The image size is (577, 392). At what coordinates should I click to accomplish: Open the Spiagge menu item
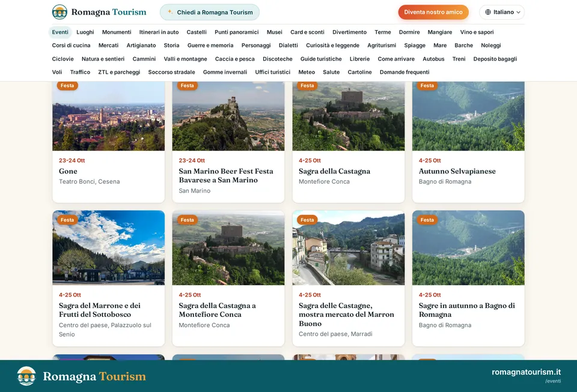click(x=415, y=46)
